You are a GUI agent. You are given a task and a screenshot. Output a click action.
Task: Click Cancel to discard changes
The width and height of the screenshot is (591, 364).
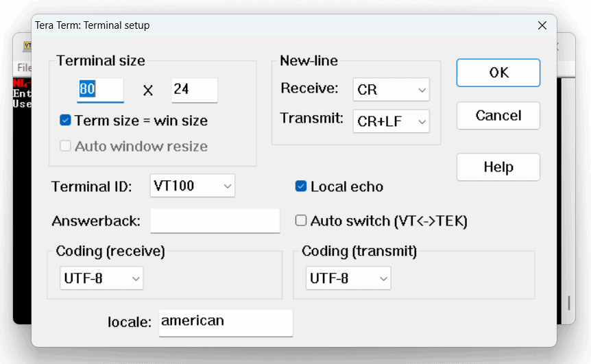coord(498,115)
